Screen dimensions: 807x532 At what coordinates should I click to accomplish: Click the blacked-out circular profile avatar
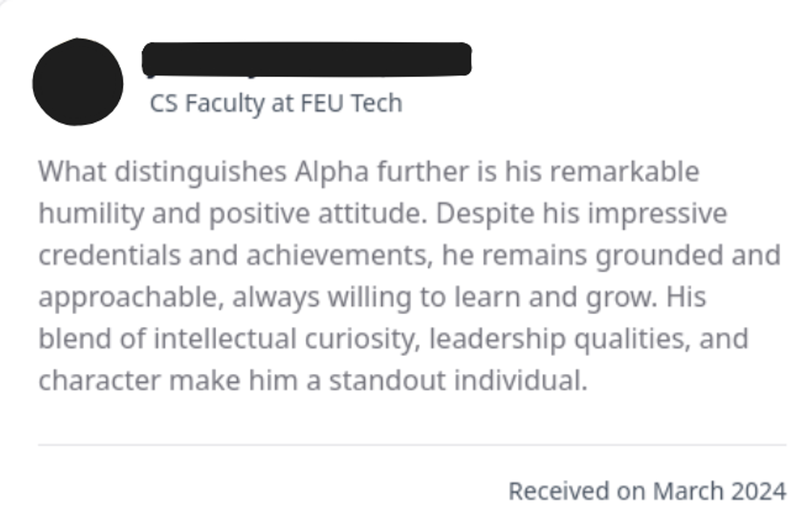[77, 82]
